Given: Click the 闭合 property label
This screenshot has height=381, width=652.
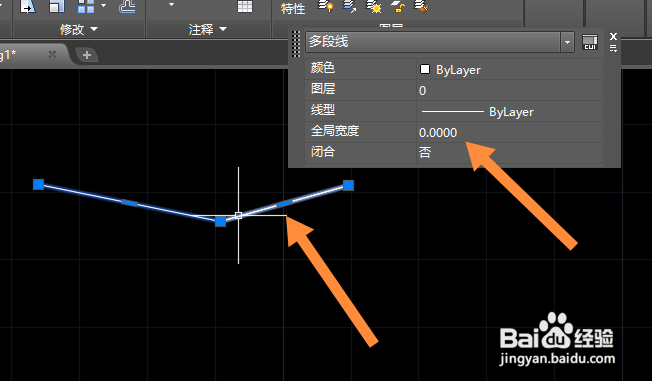Looking at the screenshot, I should pos(323,152).
